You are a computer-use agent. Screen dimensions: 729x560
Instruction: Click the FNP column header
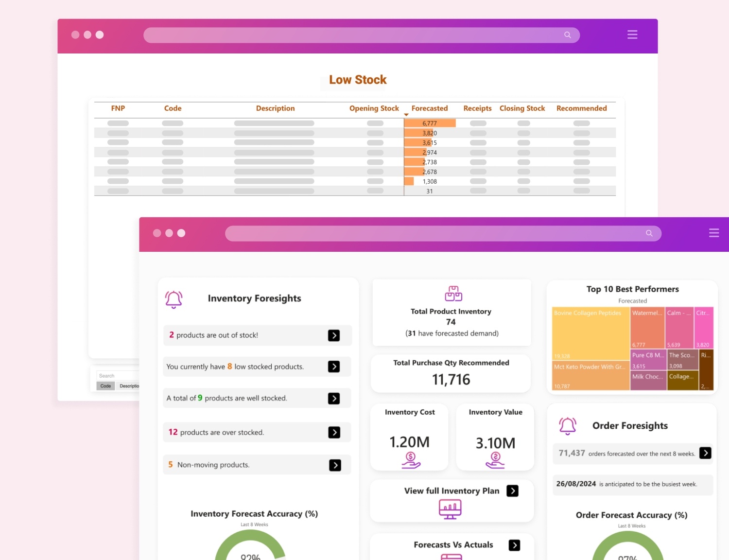pos(118,108)
